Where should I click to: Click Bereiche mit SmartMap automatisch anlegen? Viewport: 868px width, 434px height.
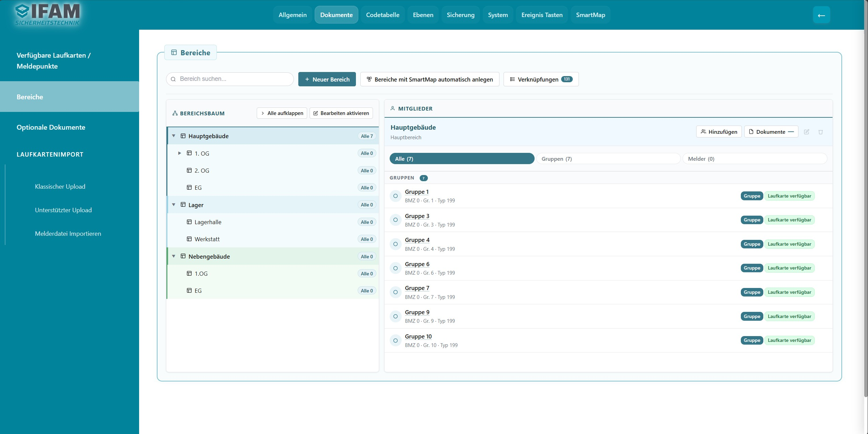click(x=430, y=79)
